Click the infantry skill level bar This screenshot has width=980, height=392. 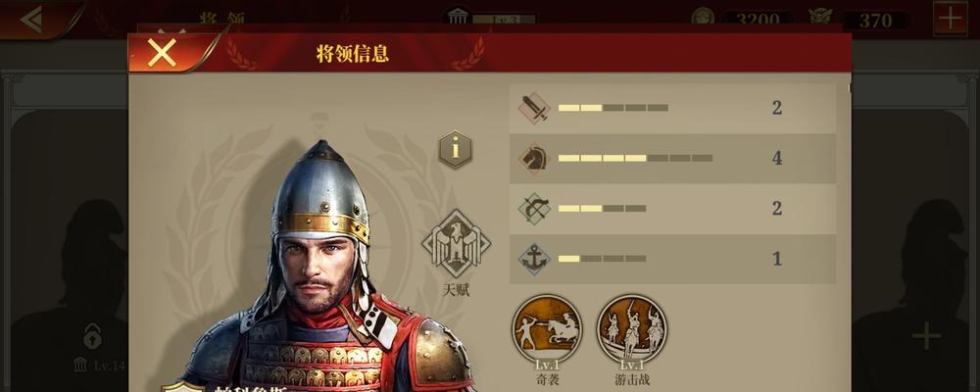pos(613,108)
